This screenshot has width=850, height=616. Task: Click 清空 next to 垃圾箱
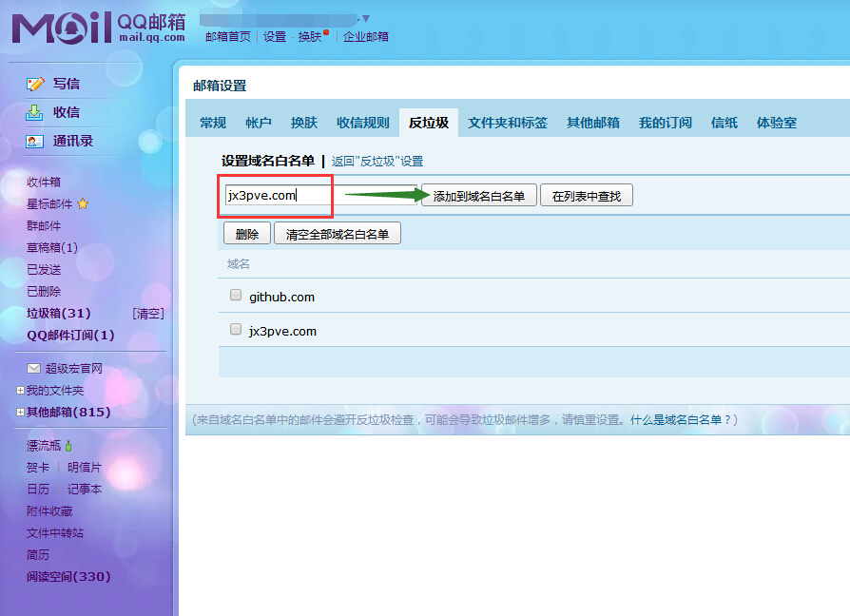(147, 314)
